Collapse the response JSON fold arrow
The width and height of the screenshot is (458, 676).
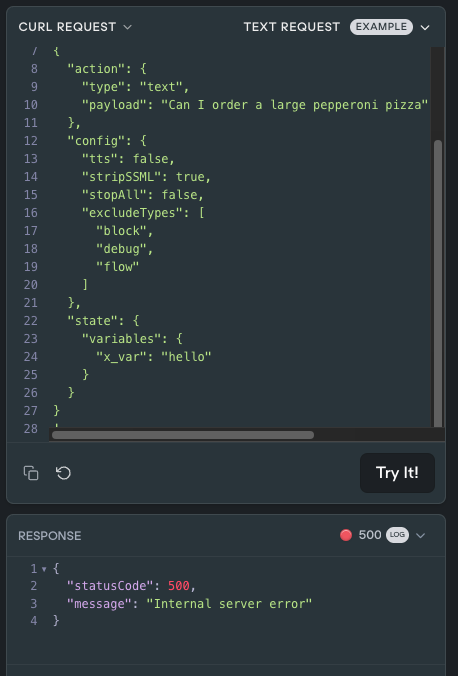(44, 569)
